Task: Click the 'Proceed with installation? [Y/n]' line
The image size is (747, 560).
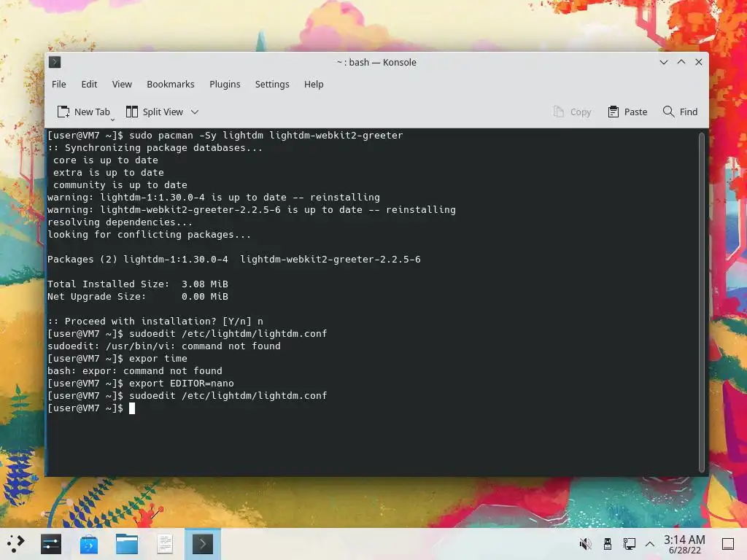Action: [155, 321]
